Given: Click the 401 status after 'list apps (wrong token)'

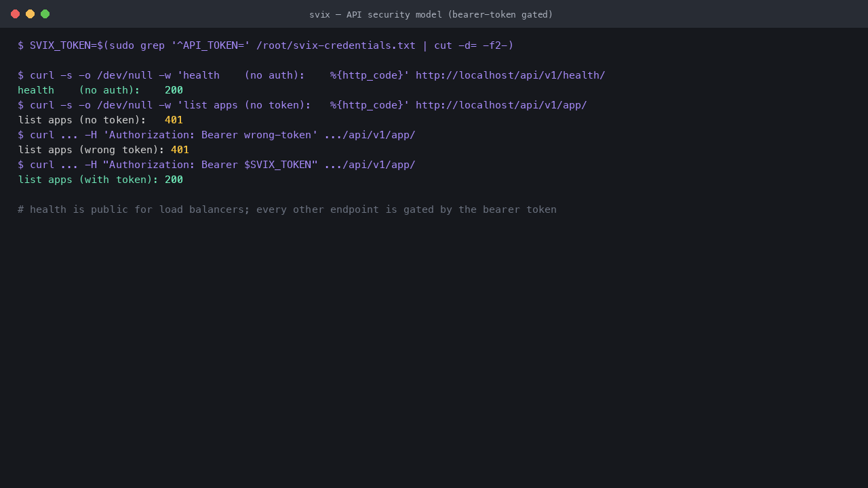Looking at the screenshot, I should 180,150.
